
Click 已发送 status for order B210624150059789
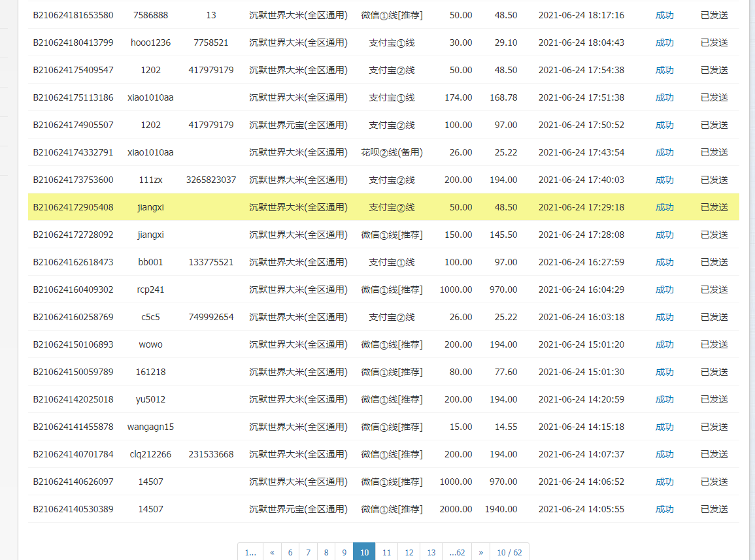714,372
